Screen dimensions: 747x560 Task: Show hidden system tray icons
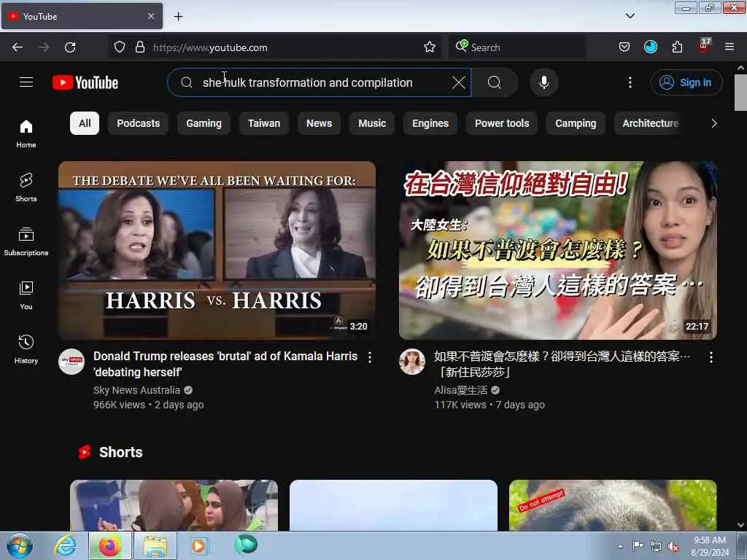coord(620,547)
